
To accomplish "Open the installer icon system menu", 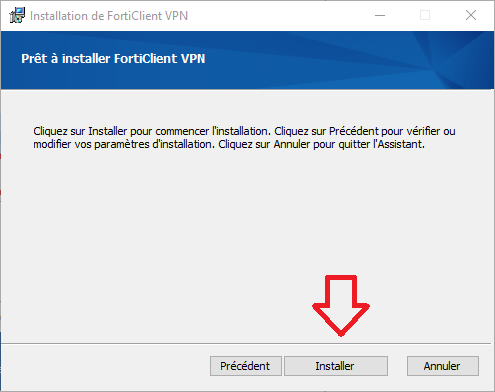I will coord(17,15).
